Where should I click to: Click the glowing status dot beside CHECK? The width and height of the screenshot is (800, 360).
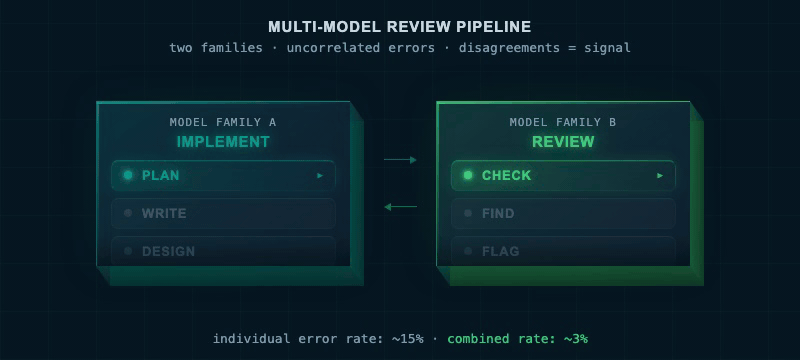coord(468,175)
